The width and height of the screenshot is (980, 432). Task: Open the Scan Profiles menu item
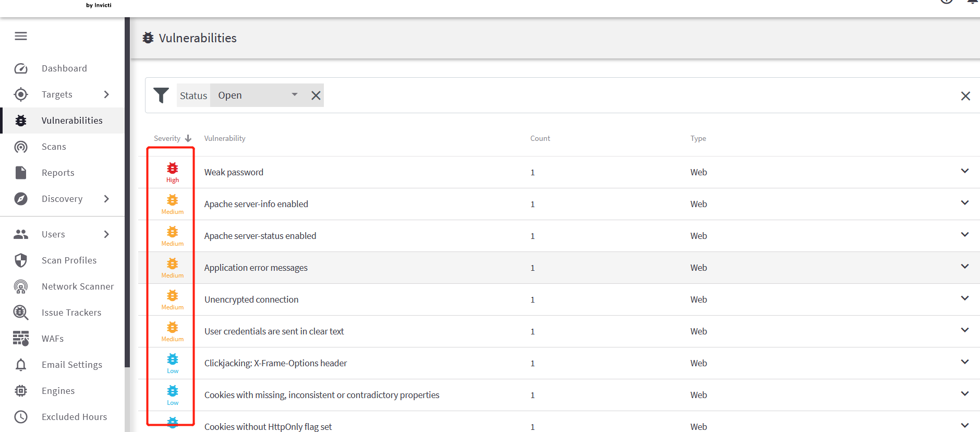click(x=63, y=260)
